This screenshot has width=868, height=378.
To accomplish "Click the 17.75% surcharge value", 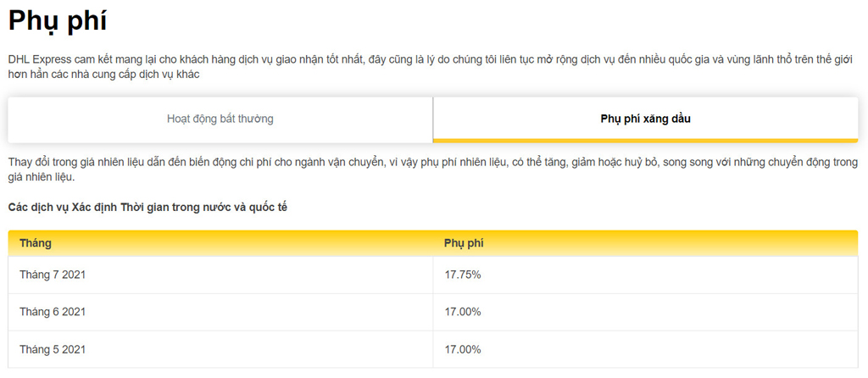I will pos(463,275).
